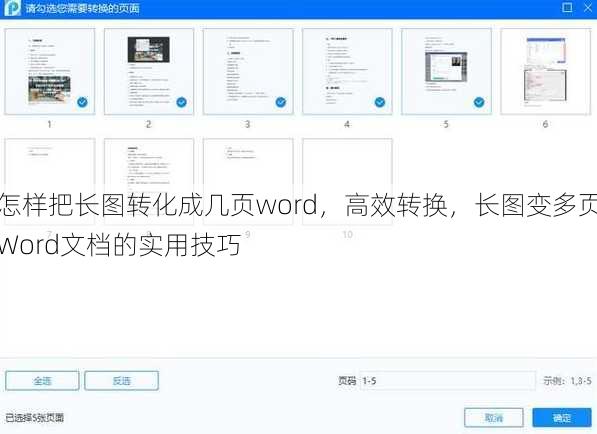This screenshot has width=597, height=434.
Task: Click the app logo icon in title bar
Action: 12,8
